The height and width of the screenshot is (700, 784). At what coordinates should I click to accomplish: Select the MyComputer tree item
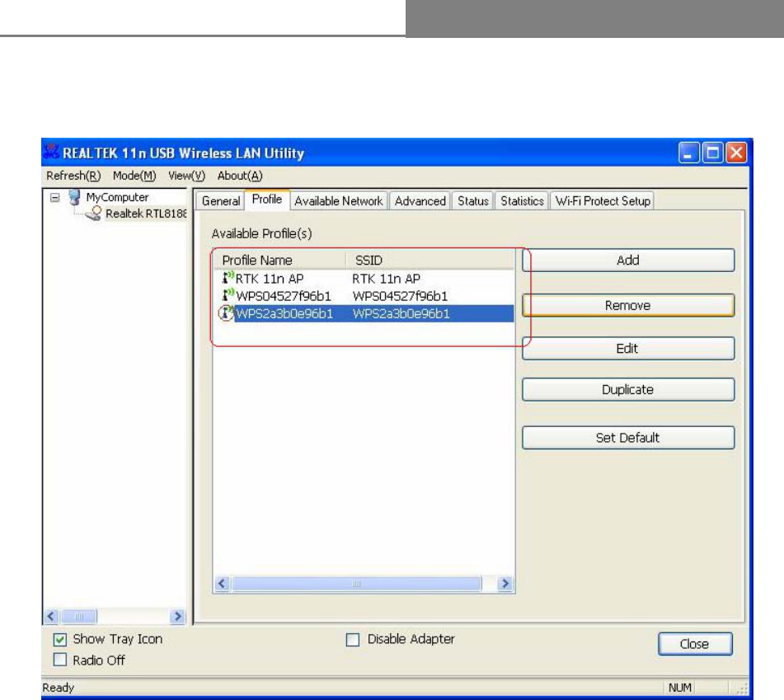(118, 198)
